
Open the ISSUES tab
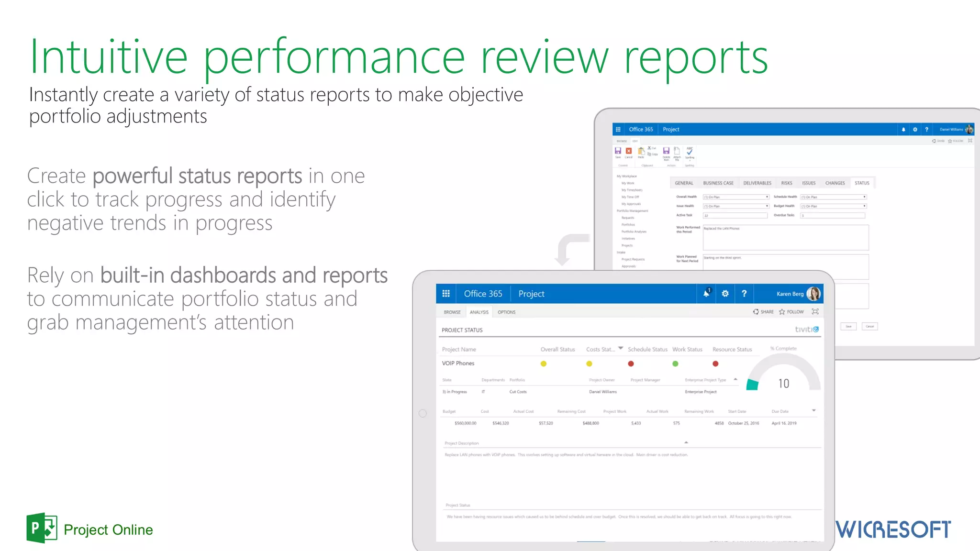click(809, 183)
